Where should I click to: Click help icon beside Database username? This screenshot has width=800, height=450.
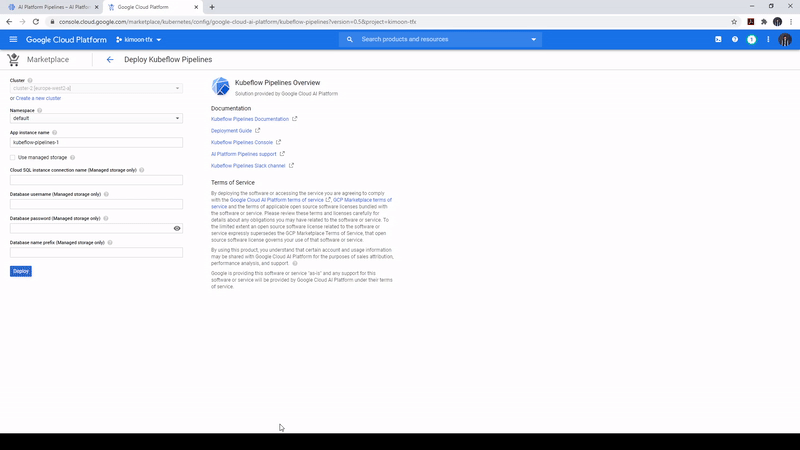(106, 194)
